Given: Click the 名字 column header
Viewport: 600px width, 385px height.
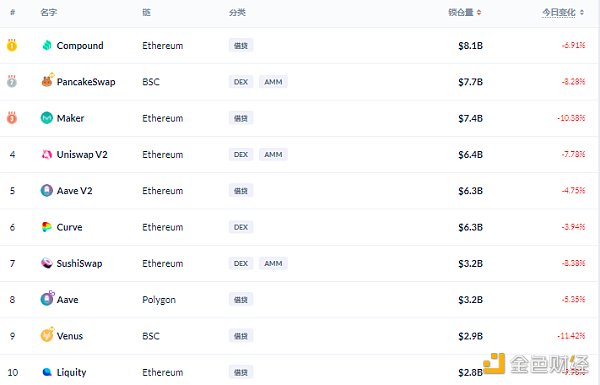Looking at the screenshot, I should point(49,13).
